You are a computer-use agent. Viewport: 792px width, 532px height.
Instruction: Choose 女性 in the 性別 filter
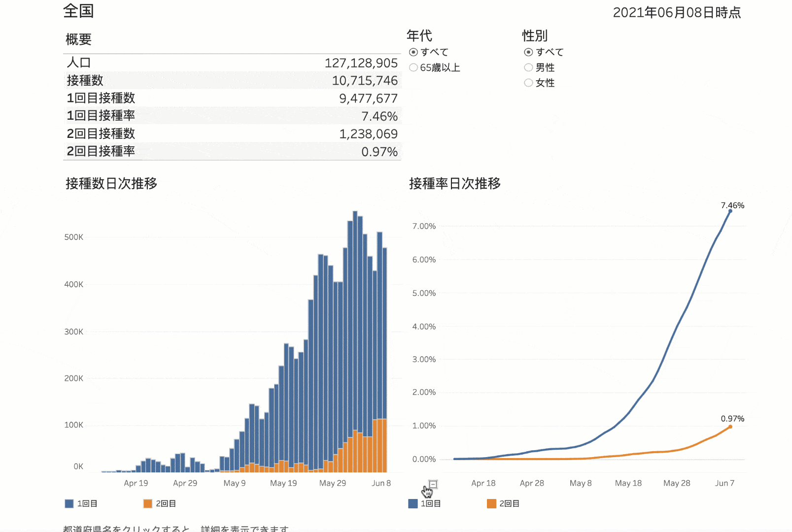528,83
